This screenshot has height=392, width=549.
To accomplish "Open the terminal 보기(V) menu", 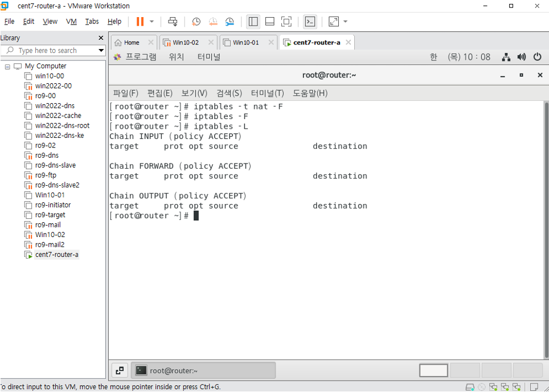I will pos(194,93).
